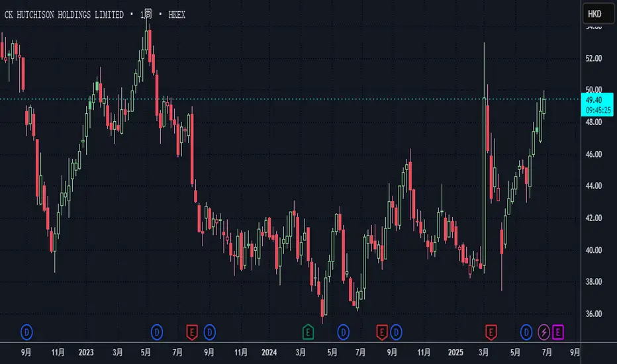Click the HKEX exchange label
The height and width of the screenshot is (364, 617).
point(177,15)
